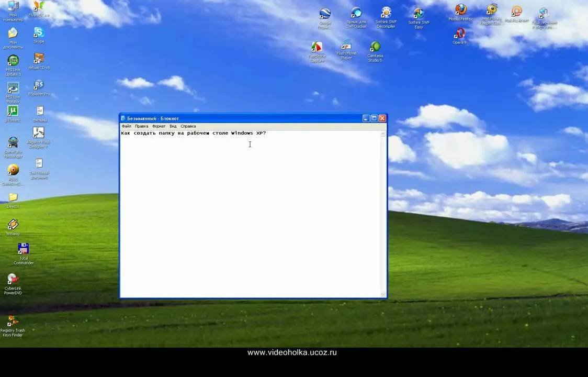Click the word 'Windows' in Notepad text

click(242, 133)
